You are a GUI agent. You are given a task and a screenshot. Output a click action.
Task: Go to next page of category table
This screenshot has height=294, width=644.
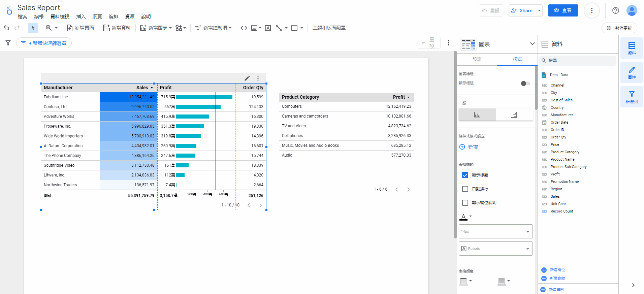pyautogui.click(x=409, y=190)
